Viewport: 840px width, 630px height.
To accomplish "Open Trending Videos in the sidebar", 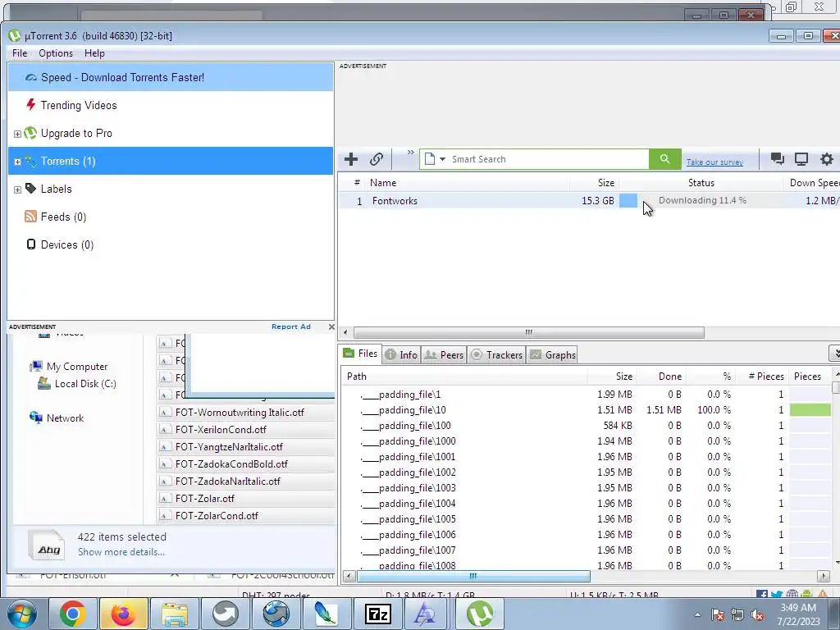I will coord(171,105).
